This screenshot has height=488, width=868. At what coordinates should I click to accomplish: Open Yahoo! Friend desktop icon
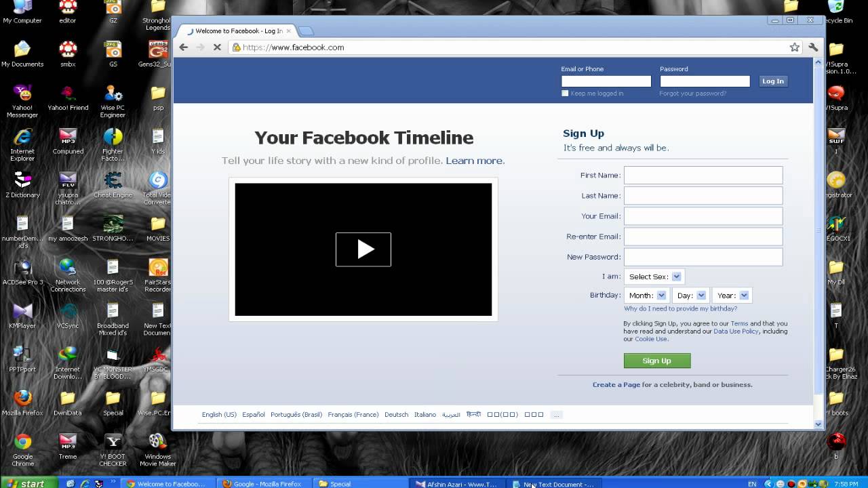click(68, 98)
